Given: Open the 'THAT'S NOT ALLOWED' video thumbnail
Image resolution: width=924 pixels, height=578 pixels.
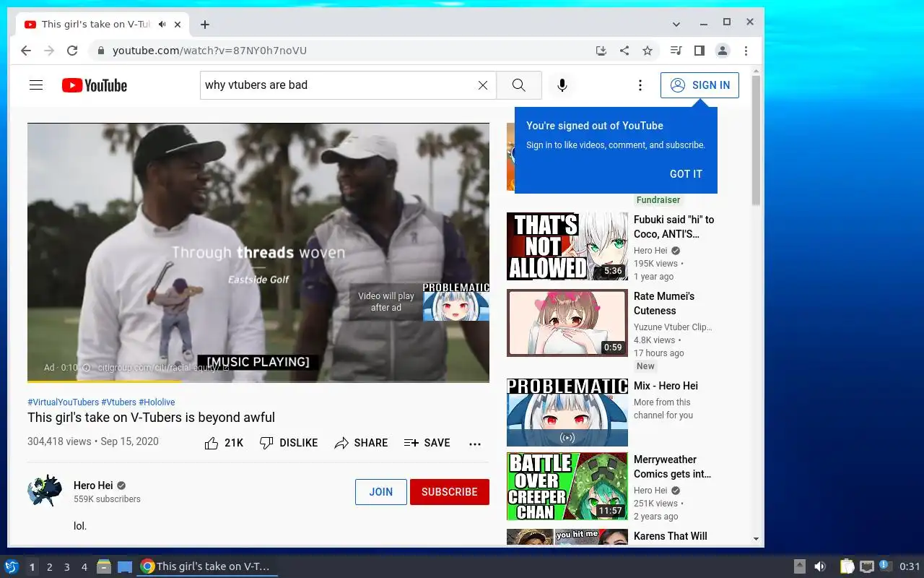Looking at the screenshot, I should pos(567,246).
